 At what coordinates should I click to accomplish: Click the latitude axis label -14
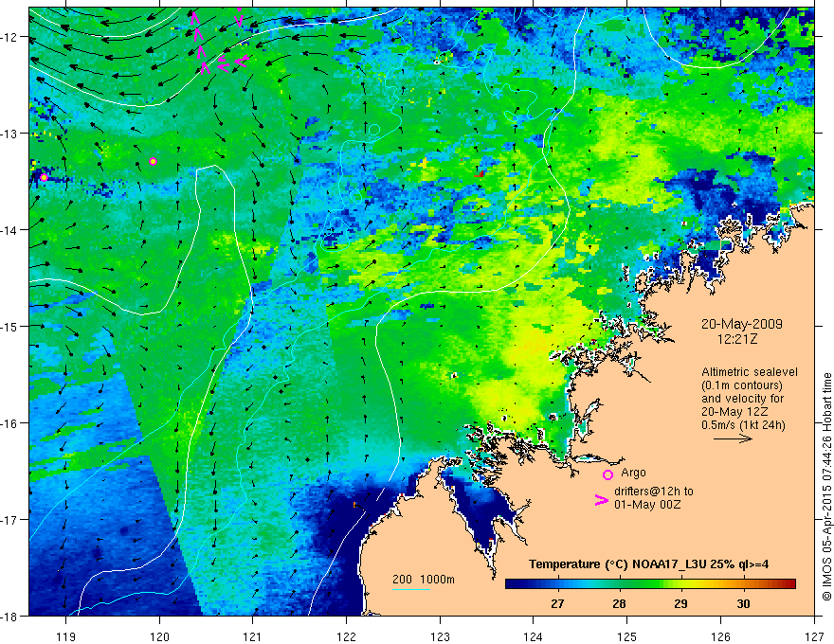(9, 230)
